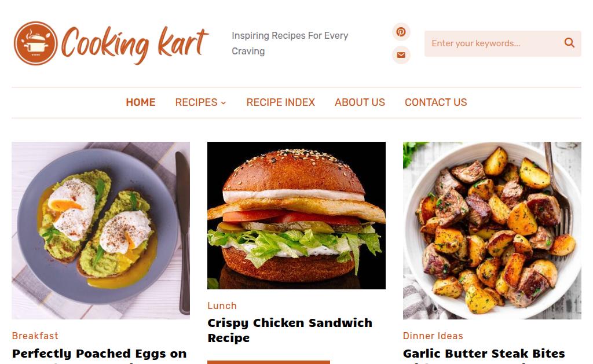
Task: Navigate to Contact Us
Action: pos(435,102)
